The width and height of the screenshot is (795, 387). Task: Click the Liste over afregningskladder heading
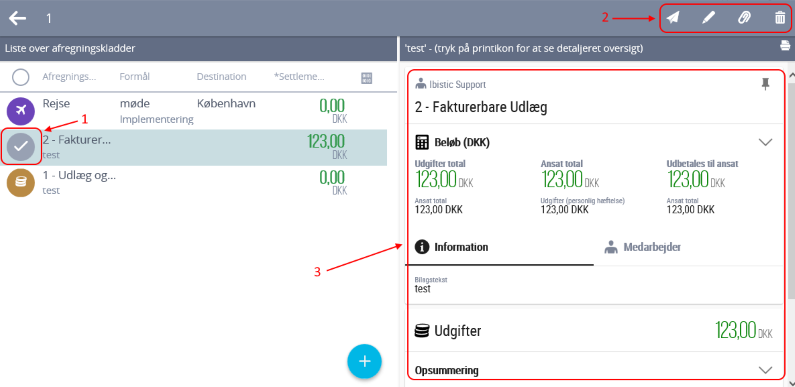[69, 49]
